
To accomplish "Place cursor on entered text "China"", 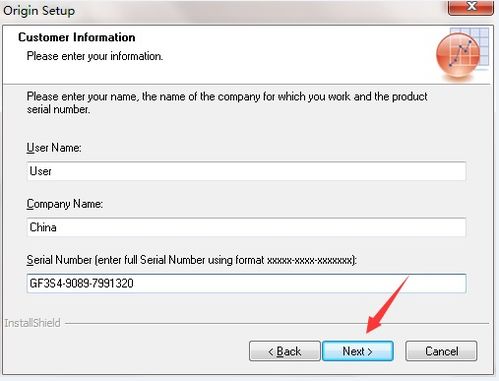I will (x=43, y=227).
